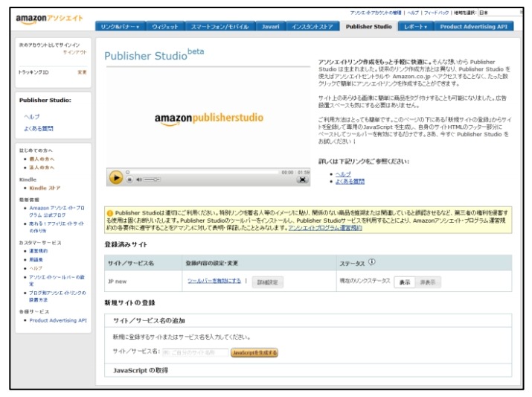Image resolution: width=532 pixels, height=397 pixels.
Task: Stop the video with the stop button
Action: tap(129, 180)
